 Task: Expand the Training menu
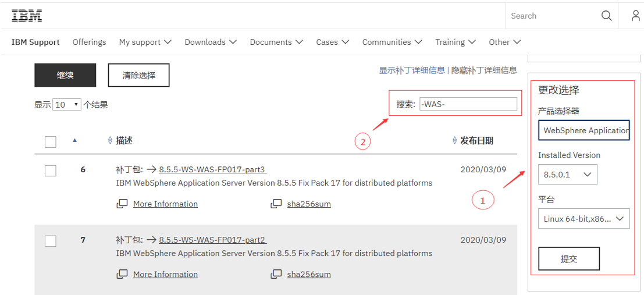click(456, 42)
